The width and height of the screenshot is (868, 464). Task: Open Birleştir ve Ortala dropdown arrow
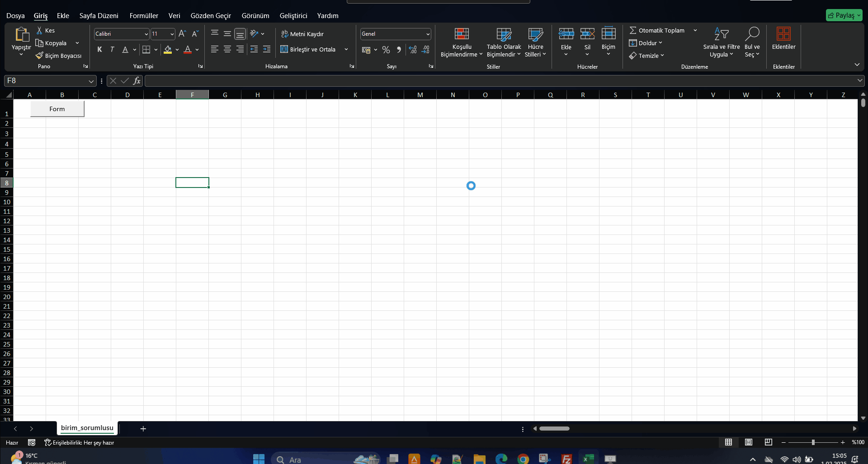[346, 49]
